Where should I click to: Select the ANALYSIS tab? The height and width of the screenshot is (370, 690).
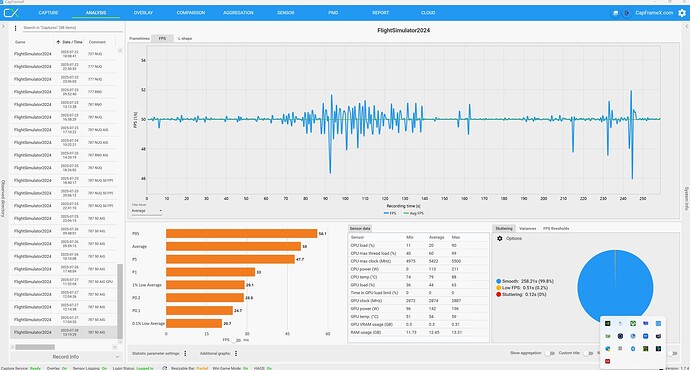tap(96, 13)
